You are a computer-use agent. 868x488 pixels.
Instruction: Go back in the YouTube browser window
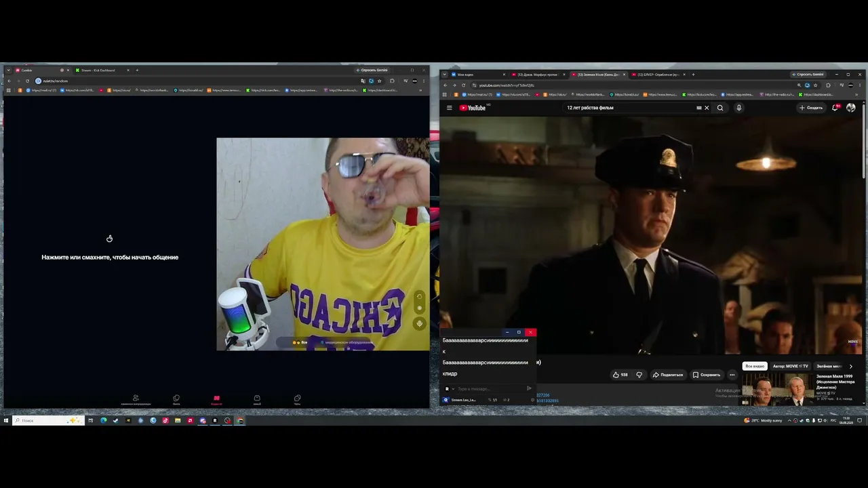point(445,85)
